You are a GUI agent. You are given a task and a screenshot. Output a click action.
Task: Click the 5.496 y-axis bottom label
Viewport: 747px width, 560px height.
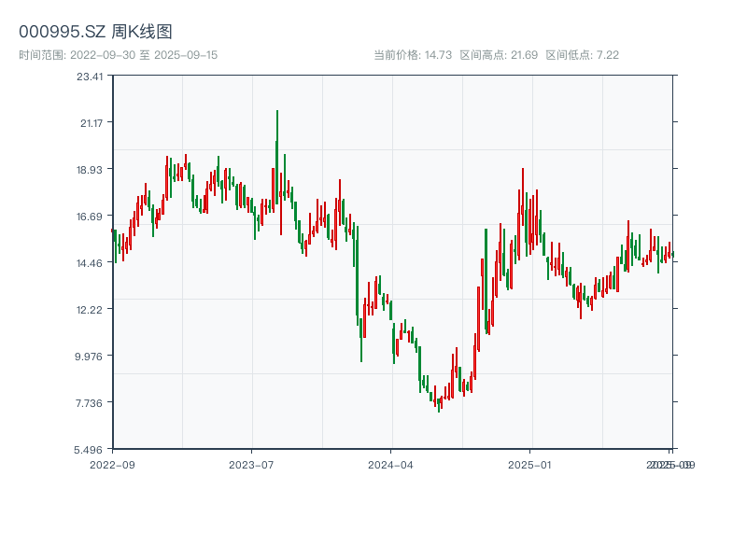(x=91, y=449)
